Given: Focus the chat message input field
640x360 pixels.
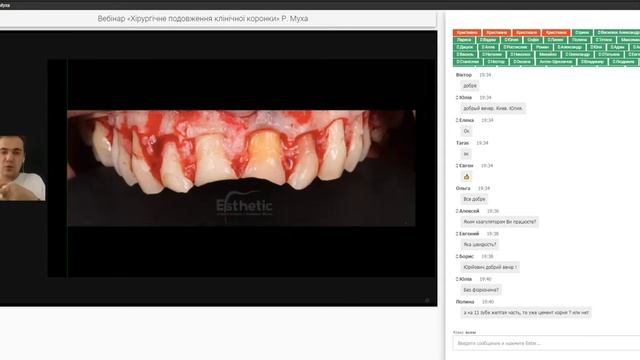Looking at the screenshot, I should point(546,343).
